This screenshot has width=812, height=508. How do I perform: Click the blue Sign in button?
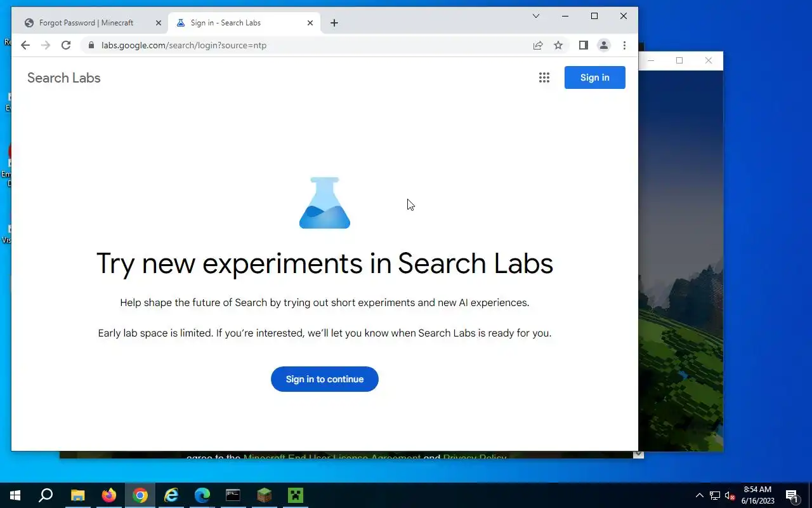[595, 77]
